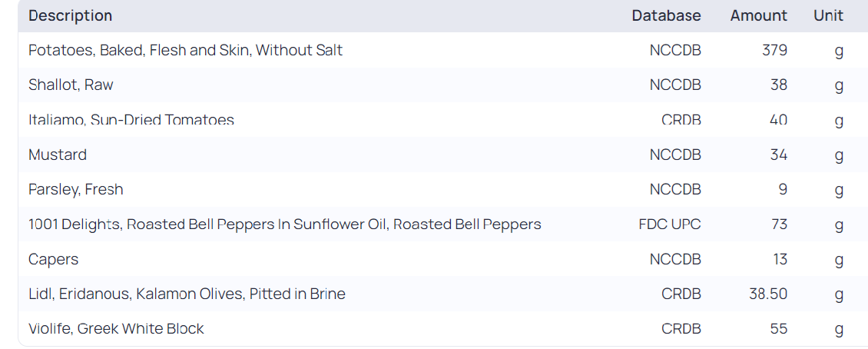
Task: Select the Lidl Kalamon Olives entry
Action: tap(187, 294)
